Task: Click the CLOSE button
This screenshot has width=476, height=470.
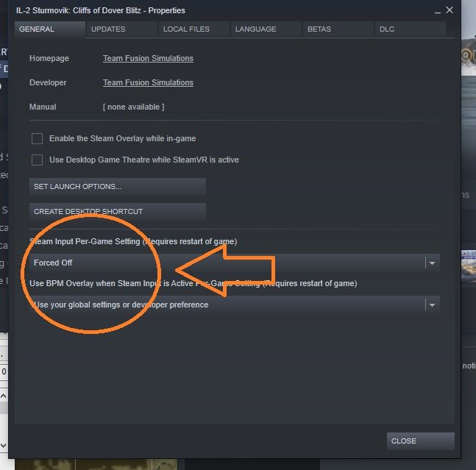Action: point(420,441)
